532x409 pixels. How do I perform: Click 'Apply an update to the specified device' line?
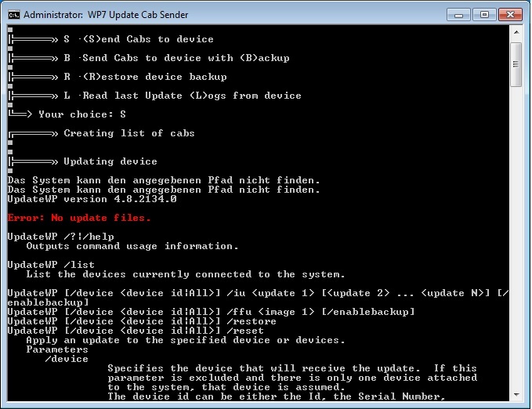point(186,340)
